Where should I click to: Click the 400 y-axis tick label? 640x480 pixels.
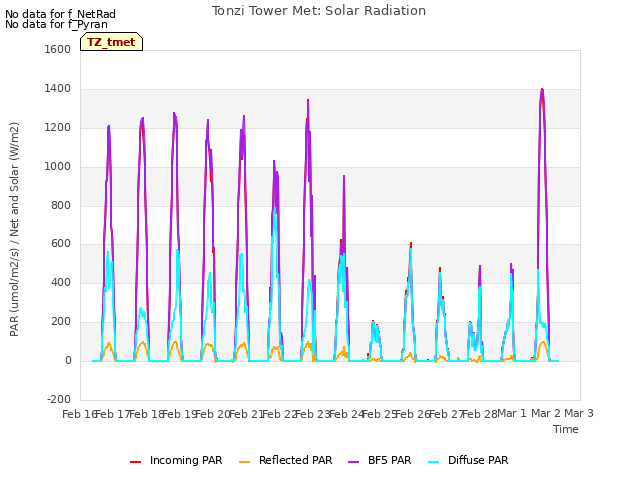(61, 282)
